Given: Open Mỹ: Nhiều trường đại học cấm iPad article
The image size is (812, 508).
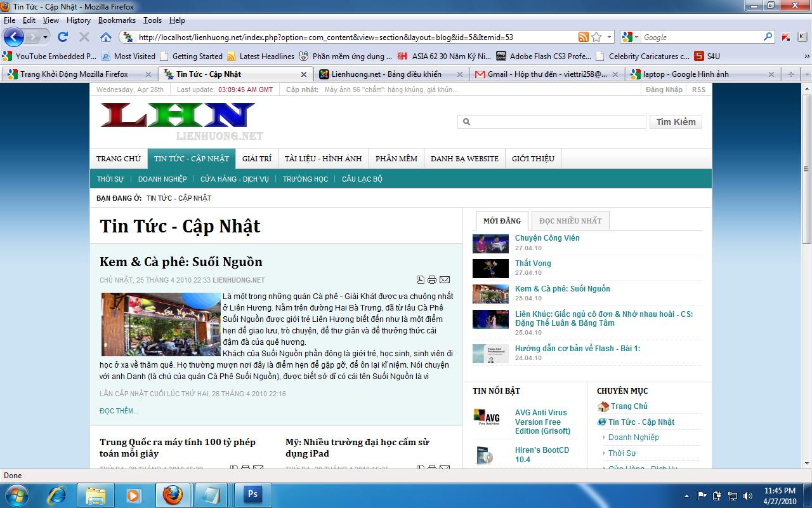Looking at the screenshot, I should [358, 448].
